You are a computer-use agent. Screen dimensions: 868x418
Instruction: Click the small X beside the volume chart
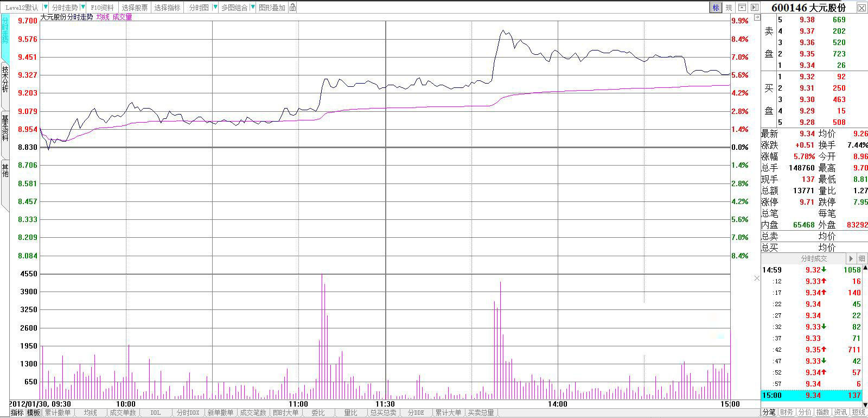[x=757, y=278]
